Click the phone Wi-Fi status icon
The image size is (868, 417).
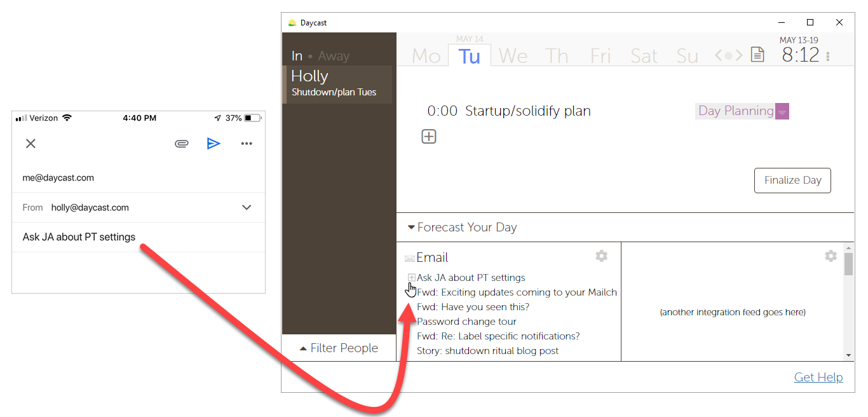point(67,118)
